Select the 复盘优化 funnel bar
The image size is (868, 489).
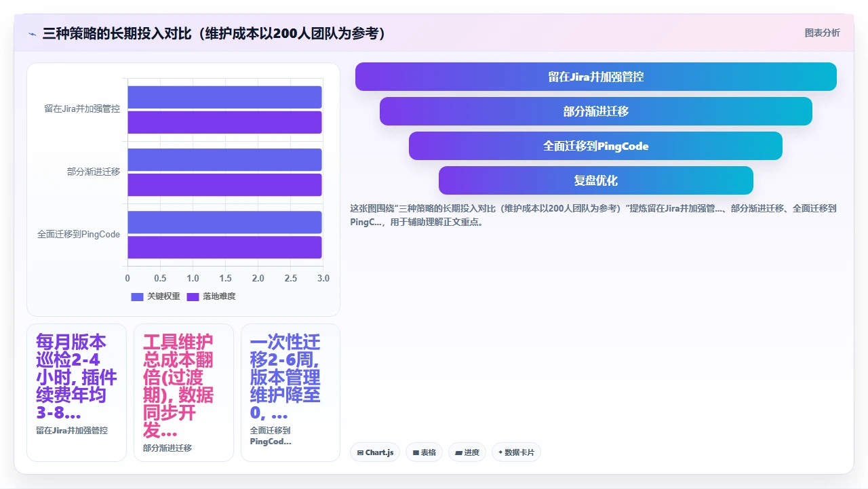(x=595, y=180)
